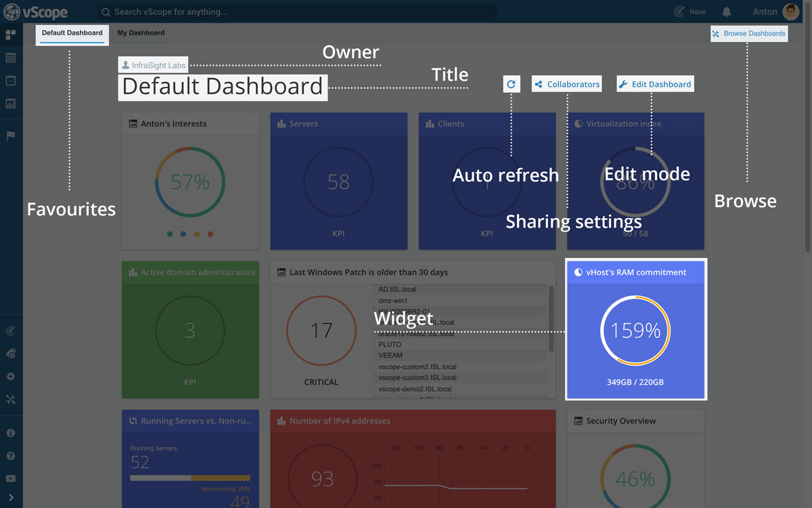The height and width of the screenshot is (508, 812).
Task: Click the 159% RAM commitment gauge
Action: [x=635, y=331]
